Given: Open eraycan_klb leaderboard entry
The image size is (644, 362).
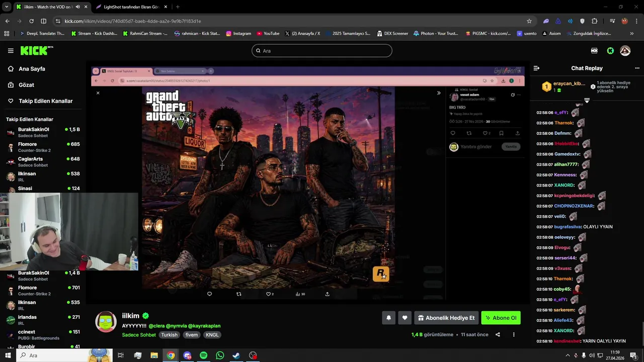Looking at the screenshot, I should click(x=563, y=86).
